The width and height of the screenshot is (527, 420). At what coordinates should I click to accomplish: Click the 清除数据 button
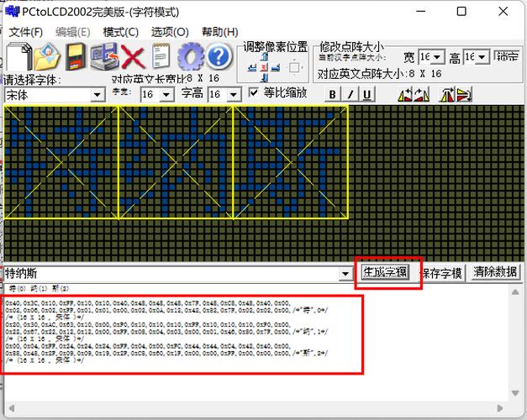[495, 272]
